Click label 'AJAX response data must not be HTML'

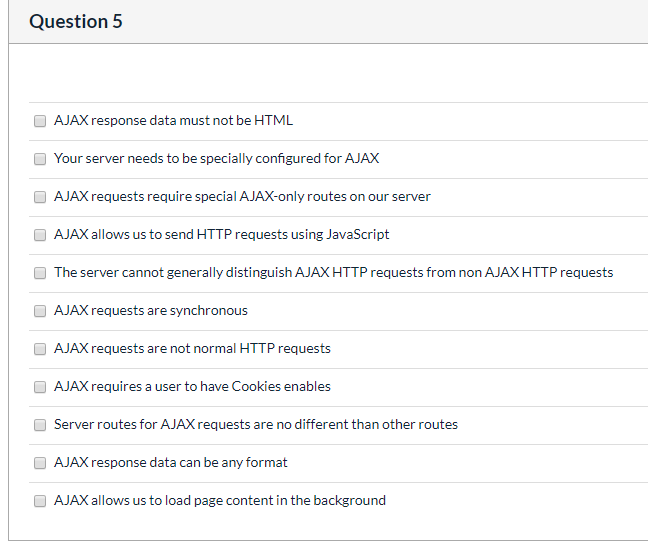tap(174, 120)
